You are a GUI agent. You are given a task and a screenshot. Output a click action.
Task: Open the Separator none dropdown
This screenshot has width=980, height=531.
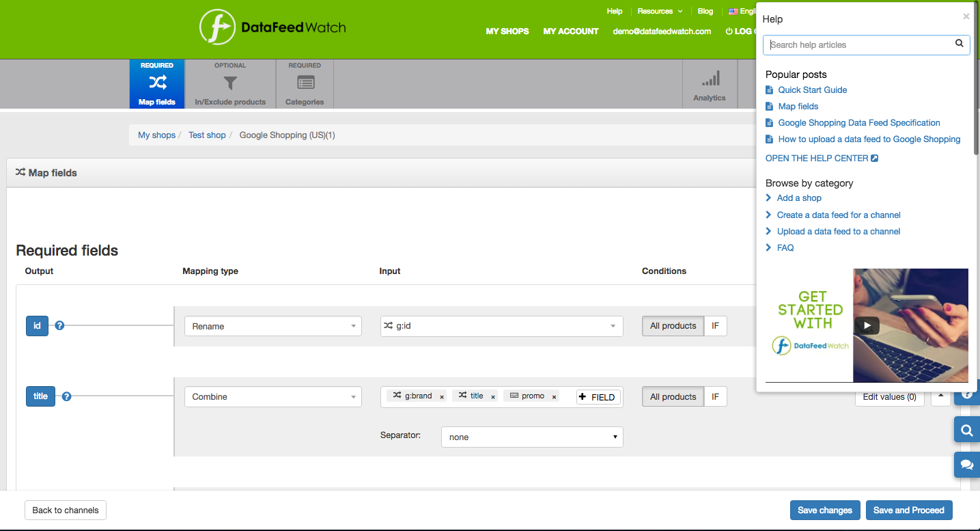[x=532, y=437]
